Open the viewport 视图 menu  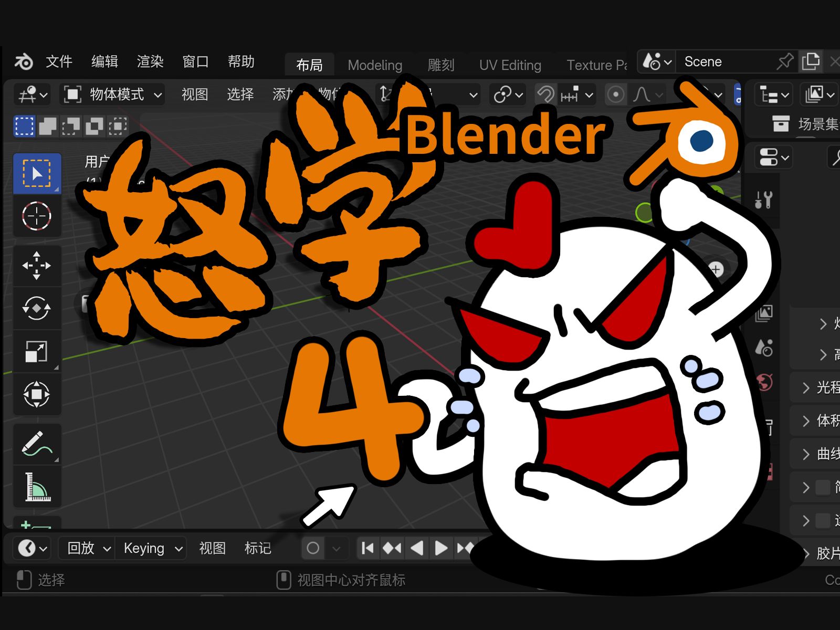[x=195, y=95]
